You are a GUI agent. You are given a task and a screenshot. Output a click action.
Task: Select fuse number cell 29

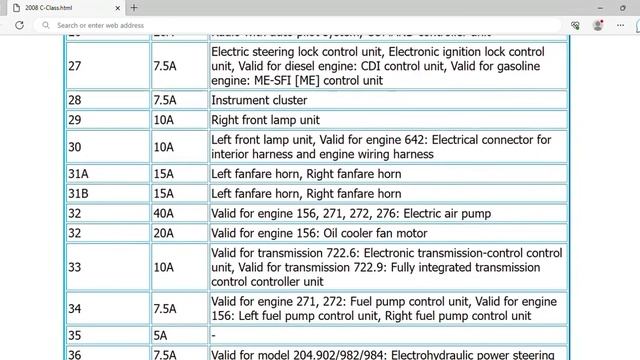pyautogui.click(x=108, y=120)
